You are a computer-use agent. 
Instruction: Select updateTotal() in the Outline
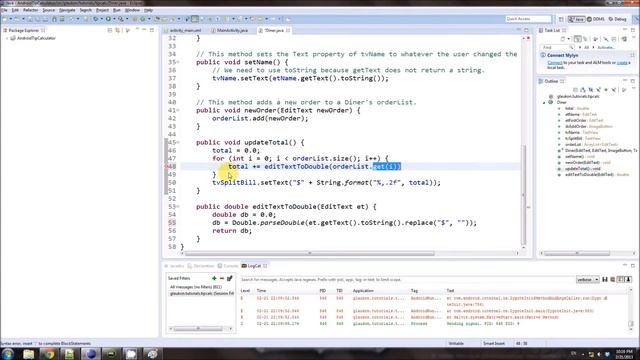[x=582, y=169]
